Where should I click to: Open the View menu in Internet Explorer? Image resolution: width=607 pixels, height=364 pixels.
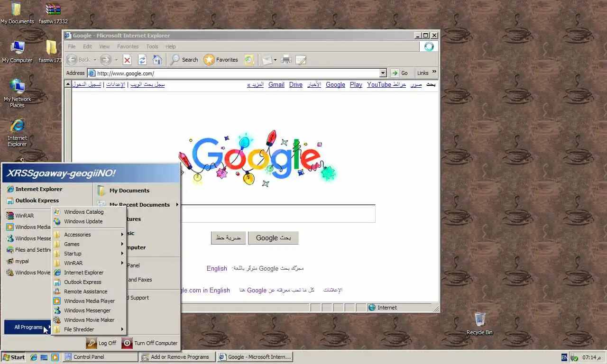(x=104, y=46)
